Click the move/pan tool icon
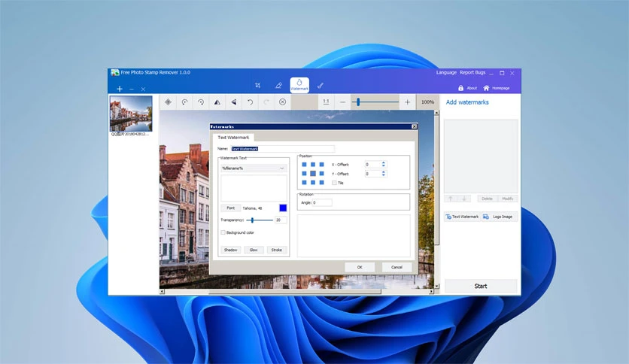The image size is (629, 364). pyautogui.click(x=168, y=102)
